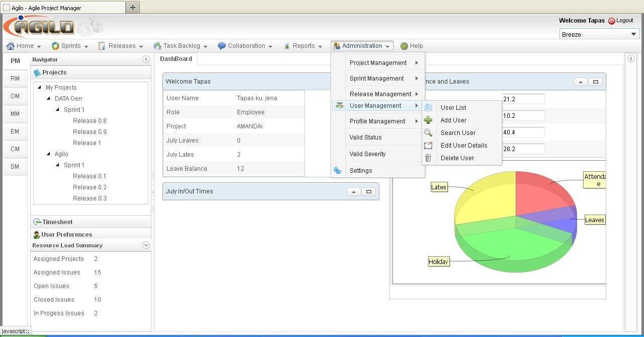Collapse the Navigator panel with its arrow
This screenshot has height=337, width=644.
pos(146,59)
